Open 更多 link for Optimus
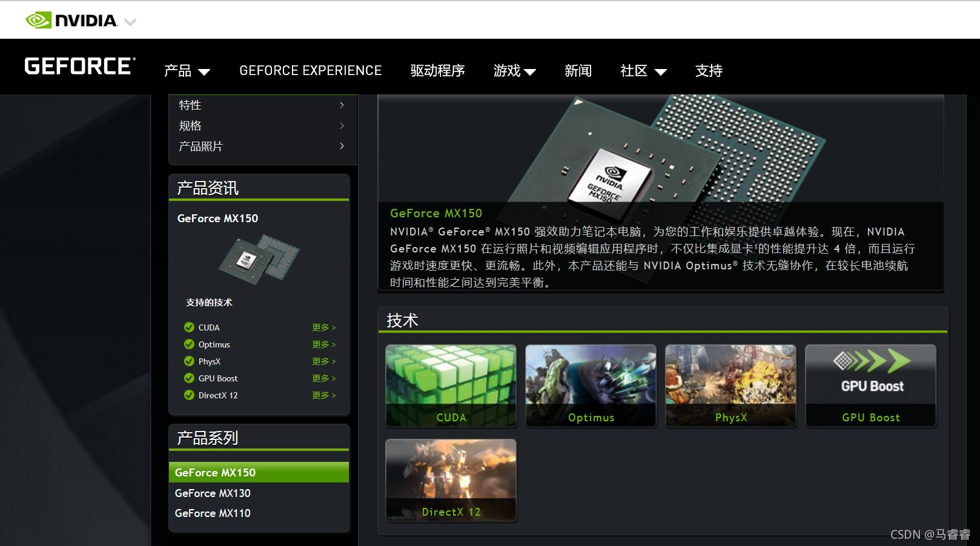 (323, 344)
